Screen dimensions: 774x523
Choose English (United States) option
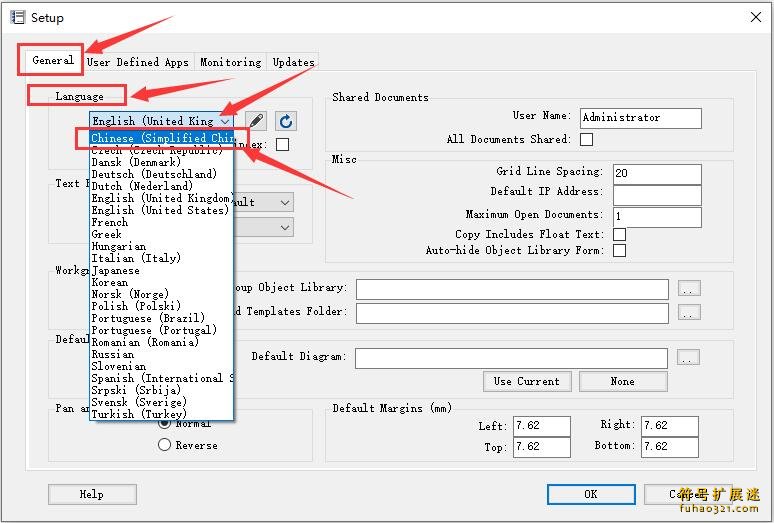pos(161,210)
